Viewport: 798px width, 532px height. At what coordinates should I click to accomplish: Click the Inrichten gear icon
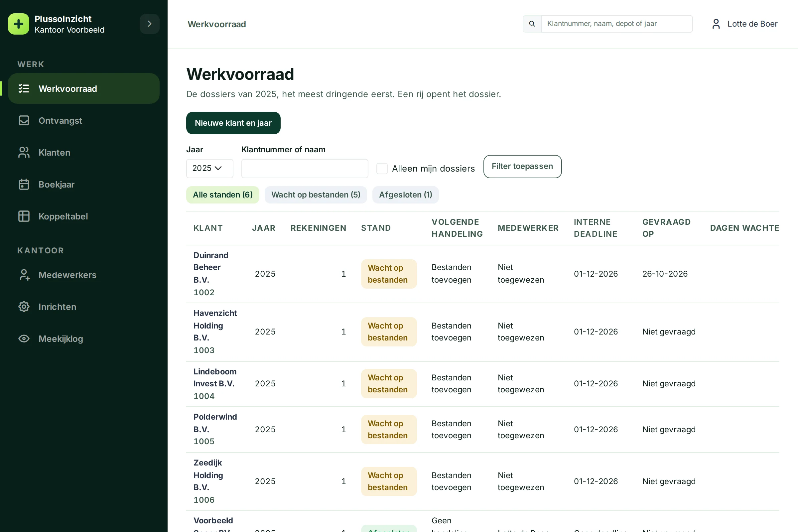(24, 307)
